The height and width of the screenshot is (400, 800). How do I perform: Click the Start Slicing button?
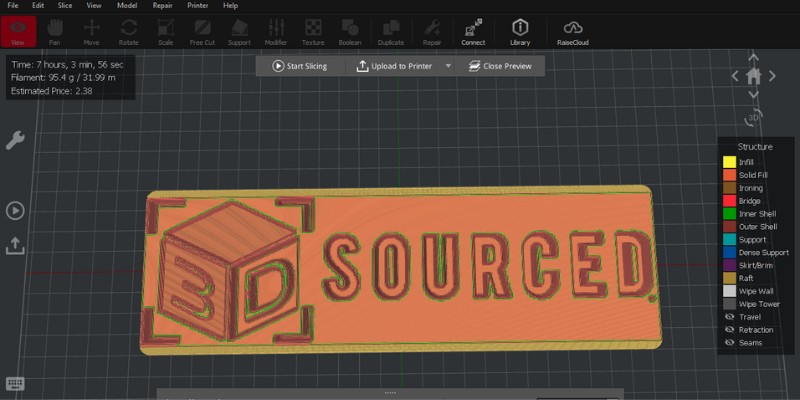pos(300,66)
